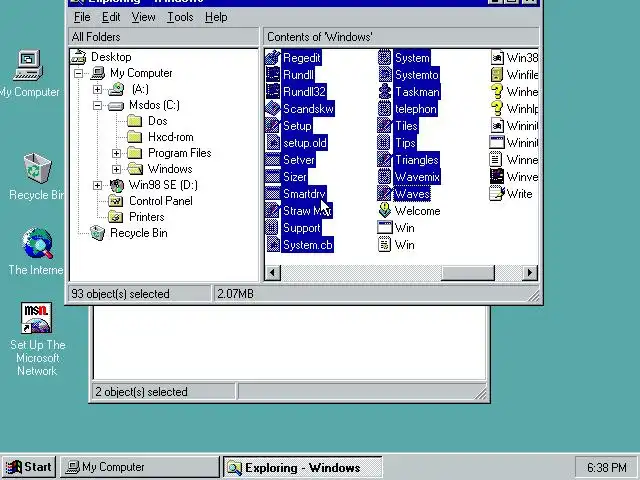Viewport: 640px width, 480px height.
Task: Click the scroll right arrow button
Action: click(530, 273)
